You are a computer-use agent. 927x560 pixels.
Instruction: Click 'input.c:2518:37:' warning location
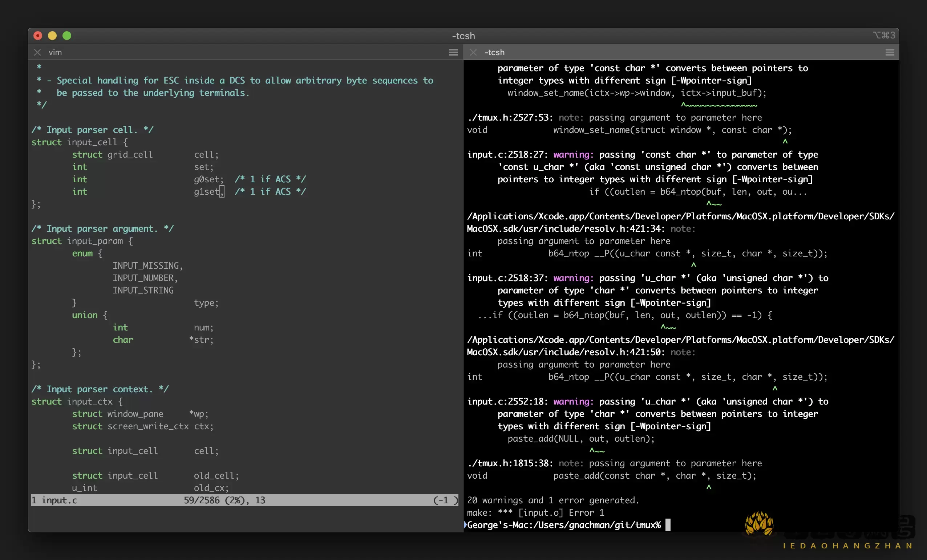point(507,278)
